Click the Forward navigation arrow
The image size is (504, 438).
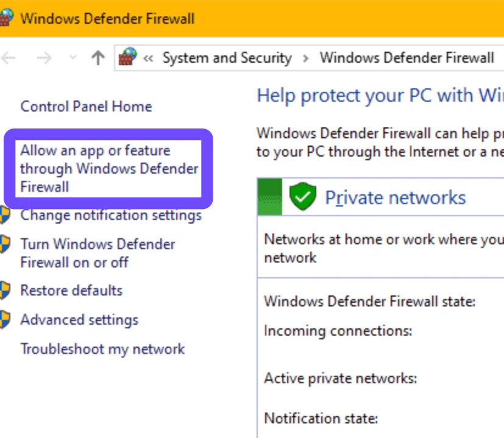click(44, 58)
